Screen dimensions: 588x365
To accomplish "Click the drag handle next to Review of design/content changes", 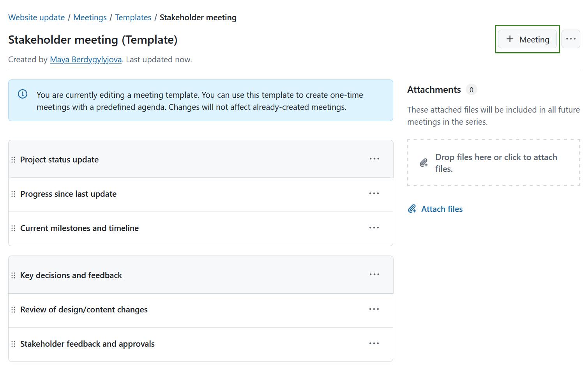I will [x=13, y=309].
